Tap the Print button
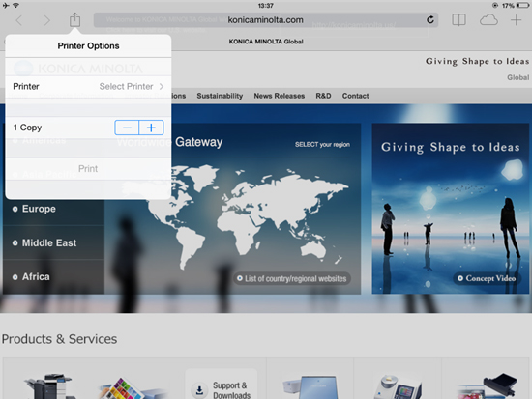Image resolution: width=532 pixels, height=399 pixels. 88,168
